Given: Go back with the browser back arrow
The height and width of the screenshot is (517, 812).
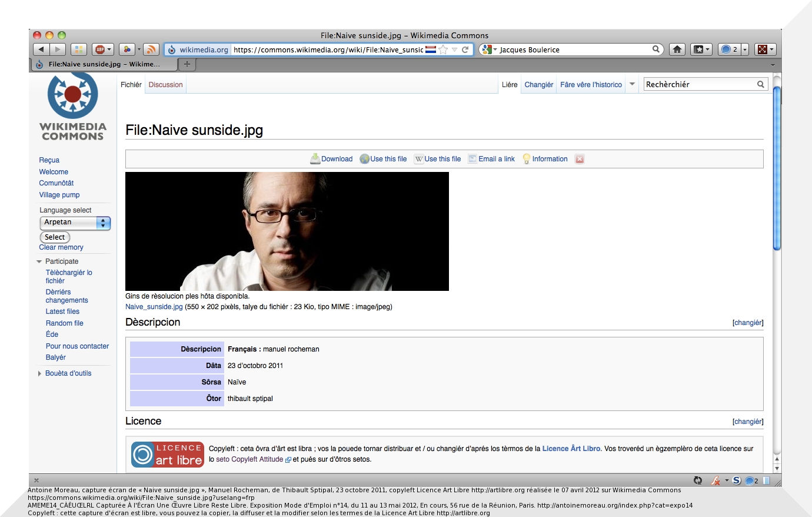Looking at the screenshot, I should (x=41, y=49).
